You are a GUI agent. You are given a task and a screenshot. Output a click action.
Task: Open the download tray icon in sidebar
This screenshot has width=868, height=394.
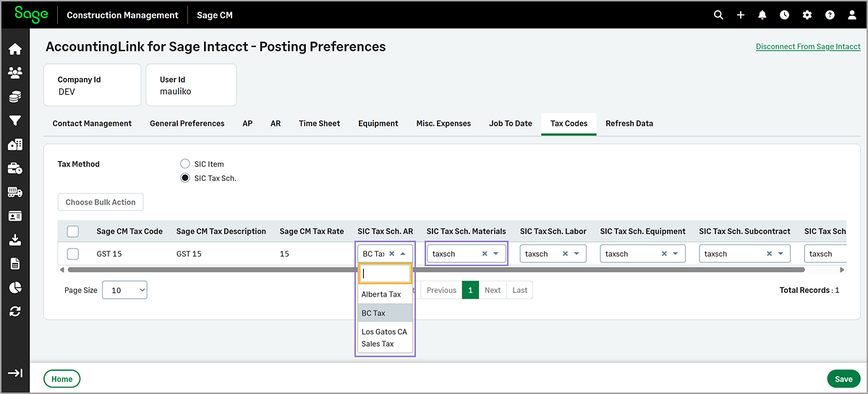click(x=14, y=240)
